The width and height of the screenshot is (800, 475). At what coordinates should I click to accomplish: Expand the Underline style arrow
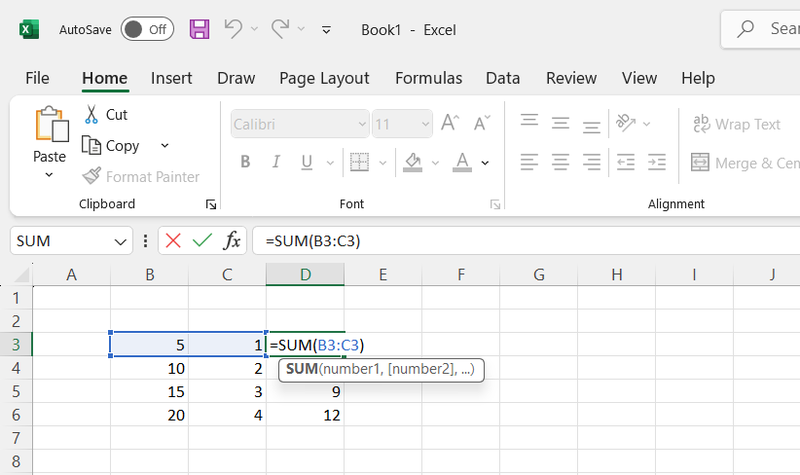[x=330, y=163]
